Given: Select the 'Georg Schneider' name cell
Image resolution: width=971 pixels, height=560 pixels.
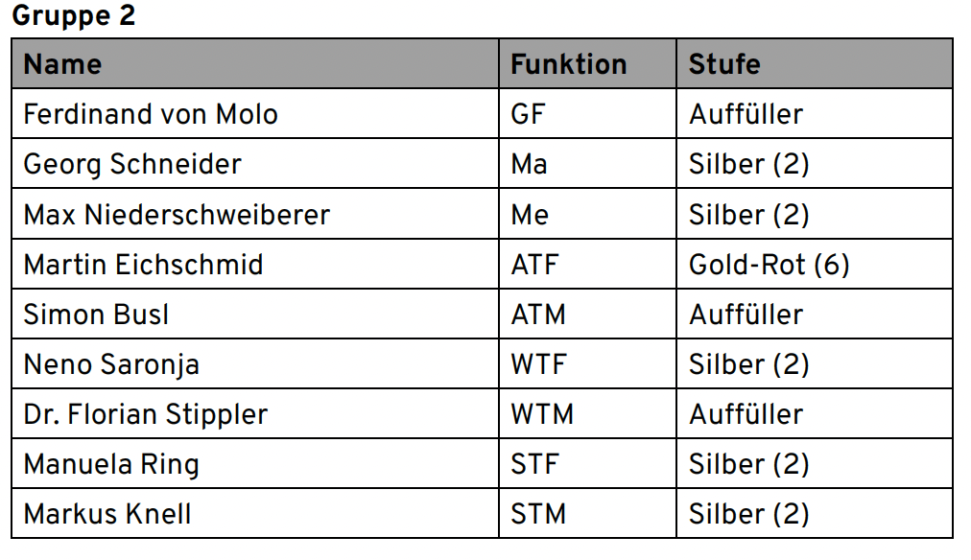Looking at the screenshot, I should pos(132,164).
